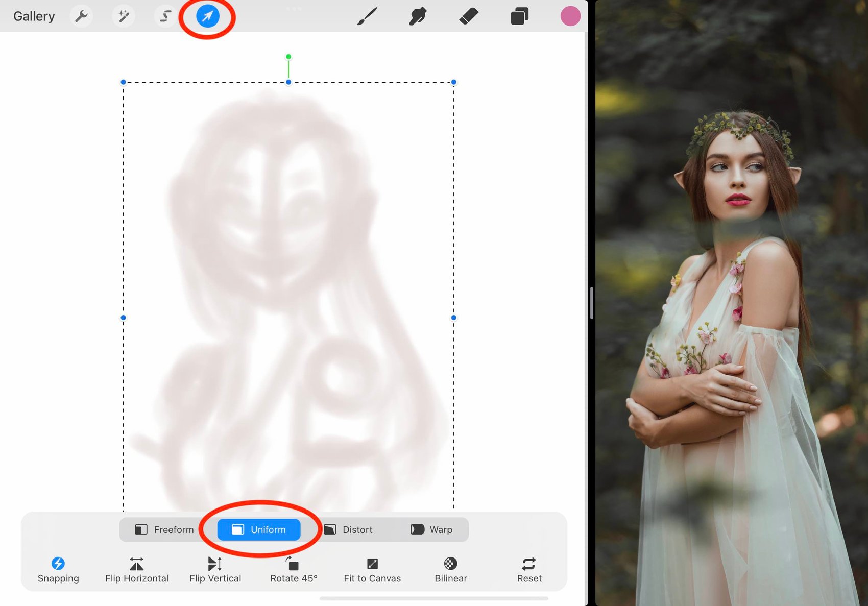Toggle the Transform arrow tool
868x606 pixels.
pyautogui.click(x=208, y=16)
